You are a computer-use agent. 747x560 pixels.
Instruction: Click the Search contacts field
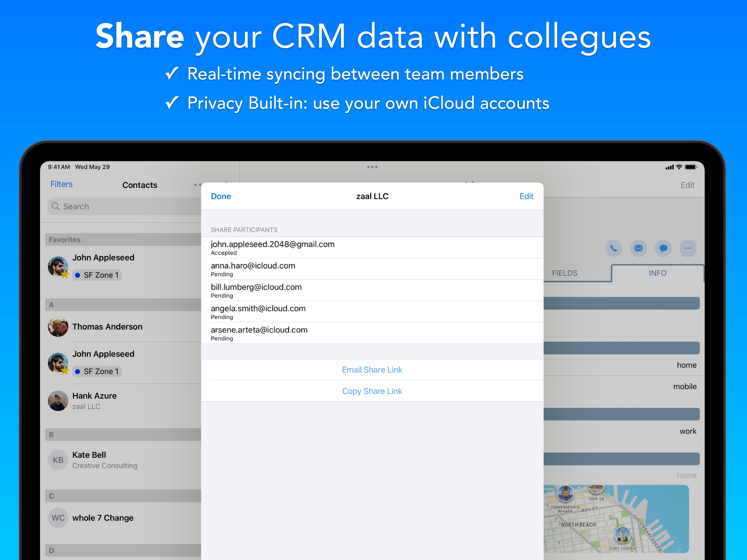pyautogui.click(x=124, y=206)
